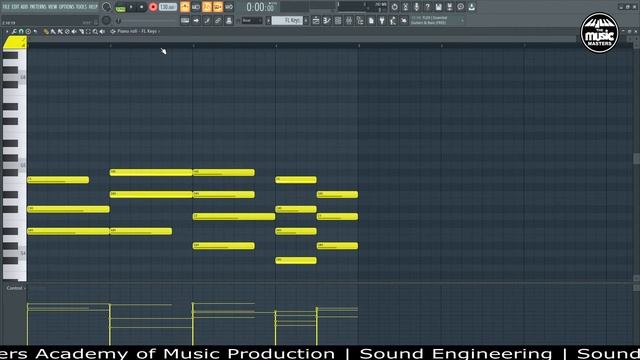640x360 pixels.
Task: Adjust the top knob beside the HELP menu
Action: [107, 7]
